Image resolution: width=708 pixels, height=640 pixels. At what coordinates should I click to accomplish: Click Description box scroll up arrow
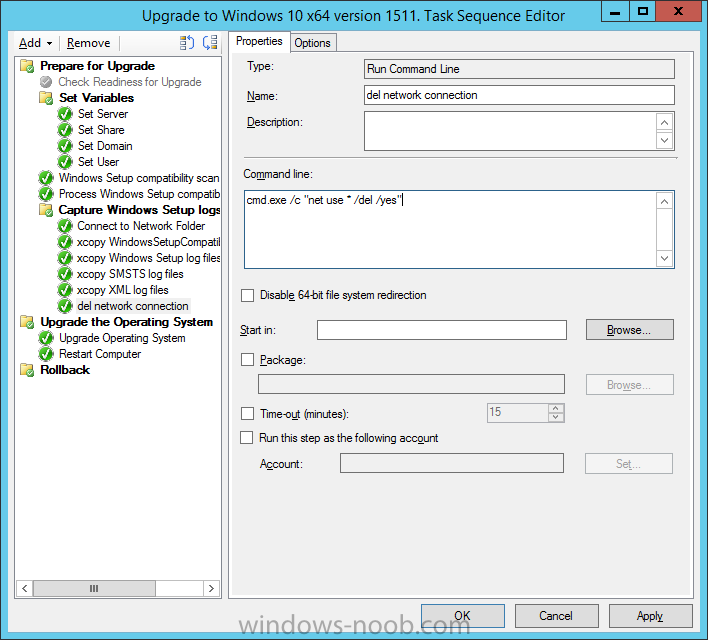coord(664,122)
